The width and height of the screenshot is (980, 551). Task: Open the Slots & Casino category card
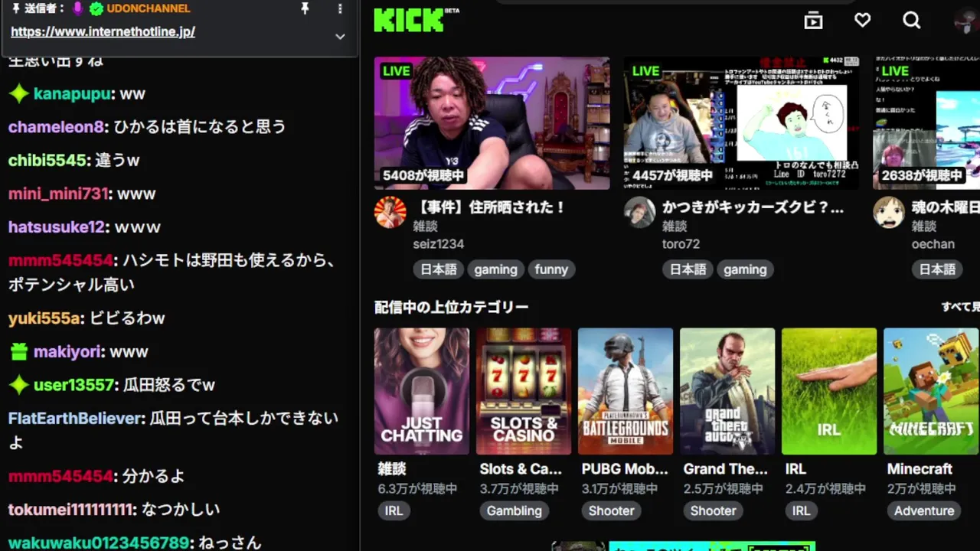(524, 391)
